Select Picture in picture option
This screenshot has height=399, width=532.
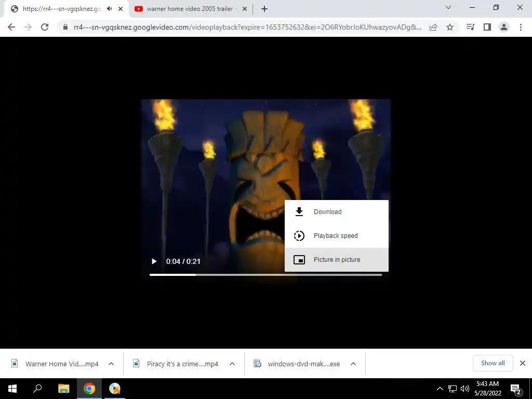[337, 260]
